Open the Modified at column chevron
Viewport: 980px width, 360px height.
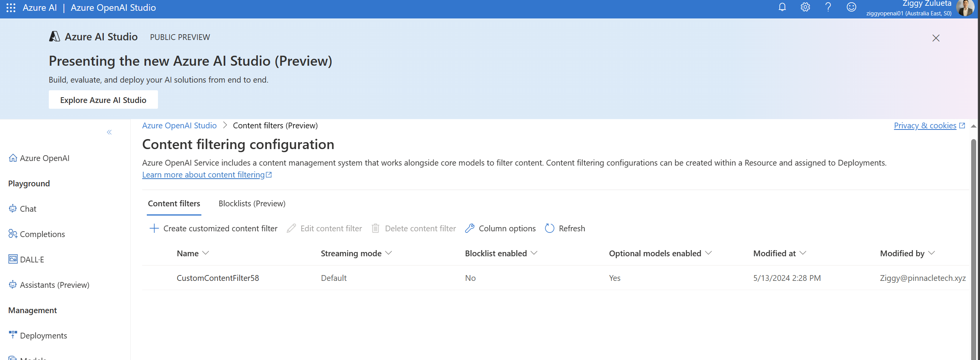(x=803, y=253)
